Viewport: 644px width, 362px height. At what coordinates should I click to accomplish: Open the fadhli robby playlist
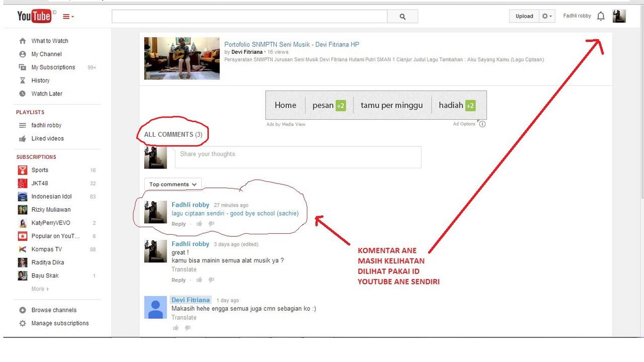tap(46, 126)
